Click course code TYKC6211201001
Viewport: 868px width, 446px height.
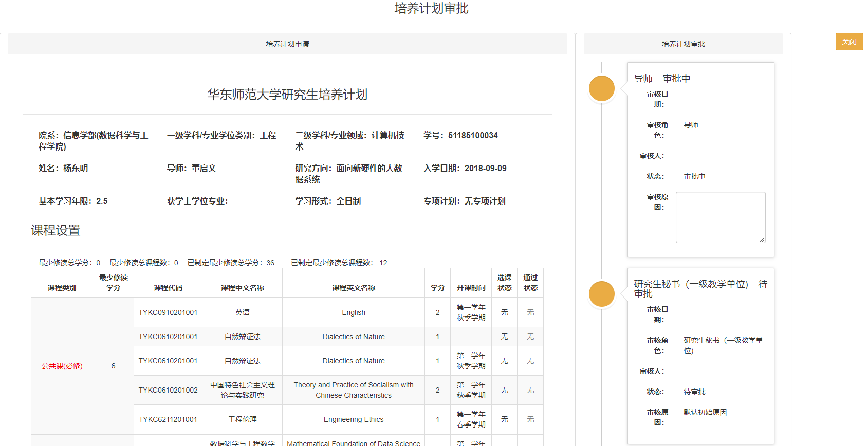[168, 419]
